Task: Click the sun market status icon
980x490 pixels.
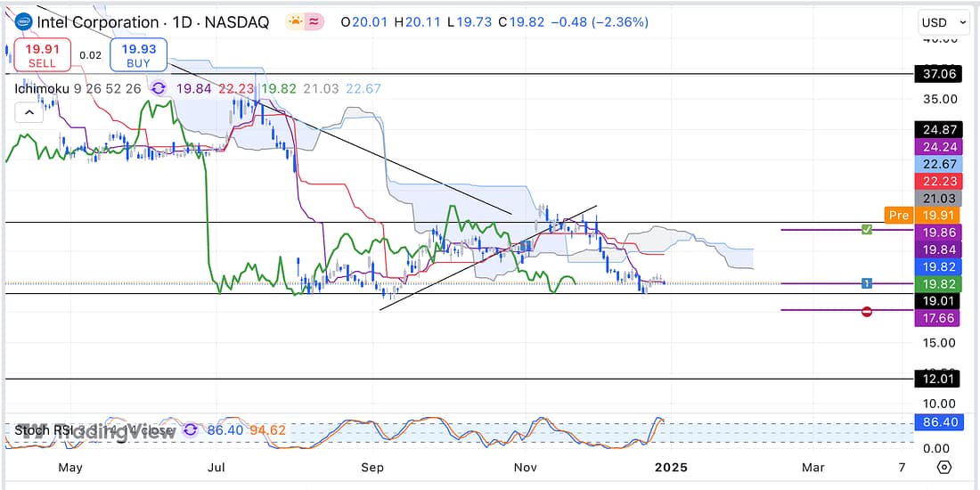Action: point(294,21)
